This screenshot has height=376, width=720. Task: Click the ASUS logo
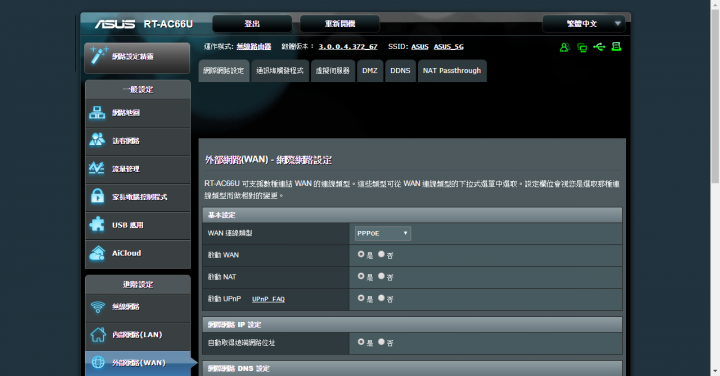115,24
